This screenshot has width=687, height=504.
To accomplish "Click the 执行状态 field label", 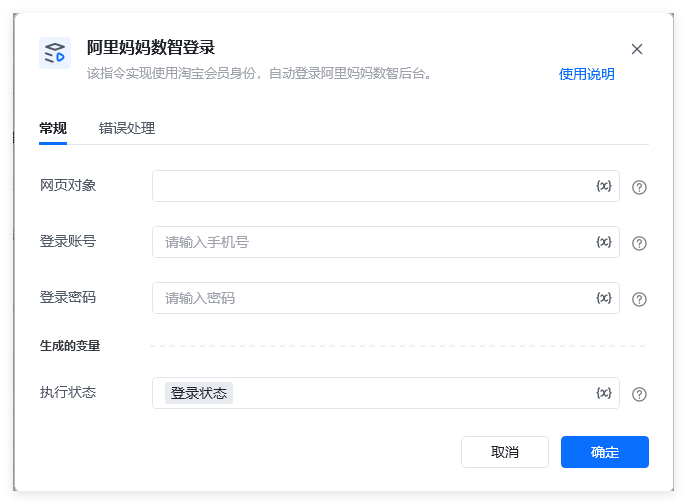I will (x=68, y=392).
